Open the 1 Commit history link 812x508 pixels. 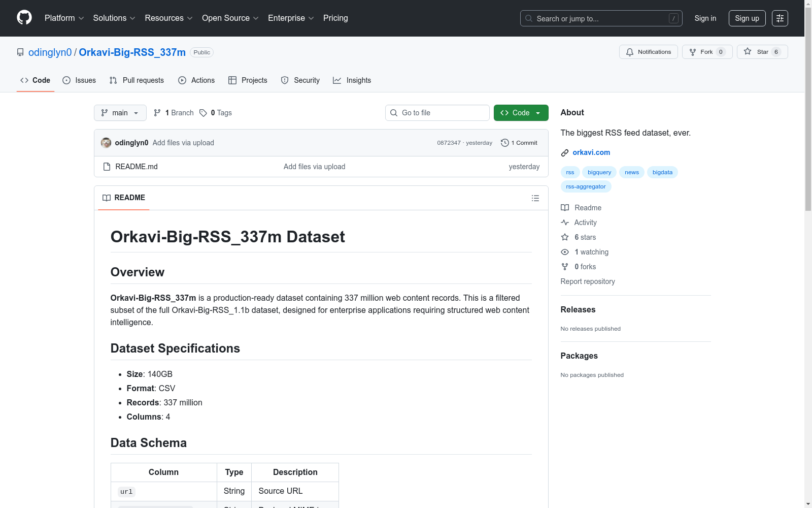tap(519, 143)
